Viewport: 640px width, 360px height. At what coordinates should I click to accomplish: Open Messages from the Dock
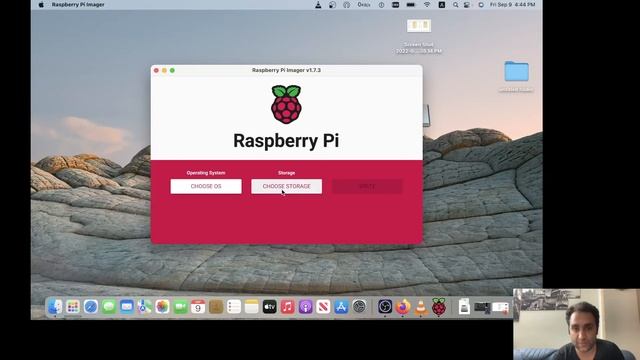109,307
